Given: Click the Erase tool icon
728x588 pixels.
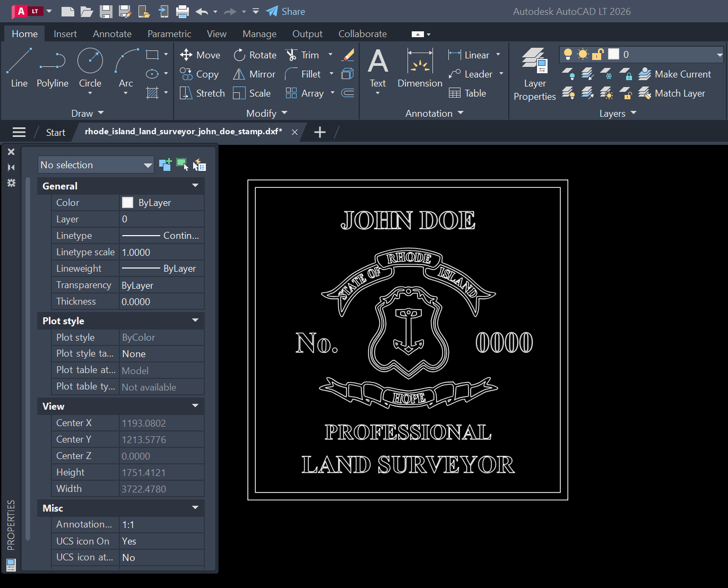Looking at the screenshot, I should [x=348, y=55].
